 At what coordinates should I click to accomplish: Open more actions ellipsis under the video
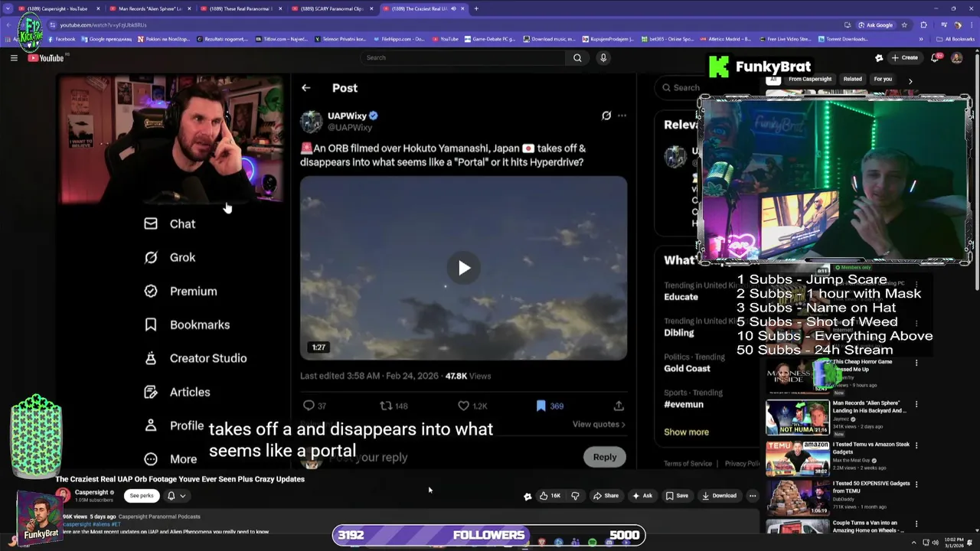tap(753, 496)
